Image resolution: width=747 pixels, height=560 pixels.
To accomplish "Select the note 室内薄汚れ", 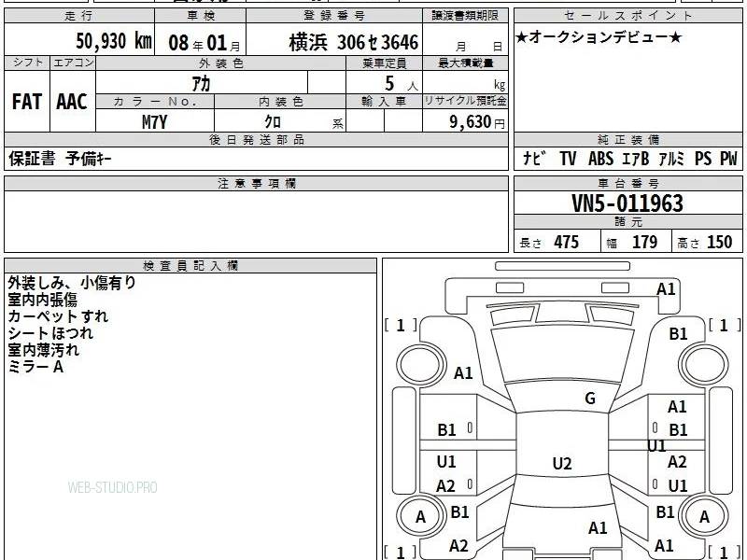I will pos(43,349).
